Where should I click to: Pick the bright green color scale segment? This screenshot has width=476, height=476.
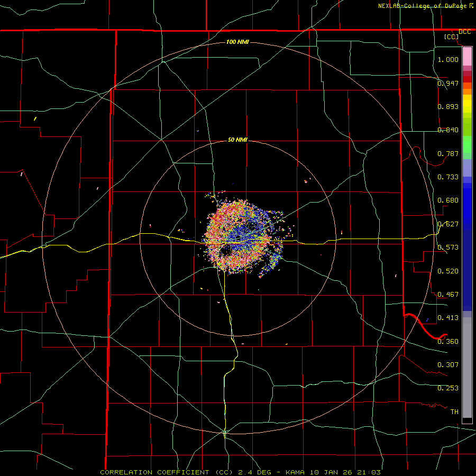pyautogui.click(x=467, y=144)
